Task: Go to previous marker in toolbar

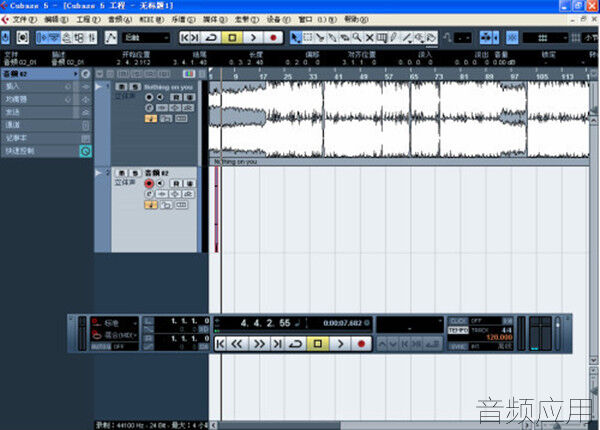Action: click(185, 37)
